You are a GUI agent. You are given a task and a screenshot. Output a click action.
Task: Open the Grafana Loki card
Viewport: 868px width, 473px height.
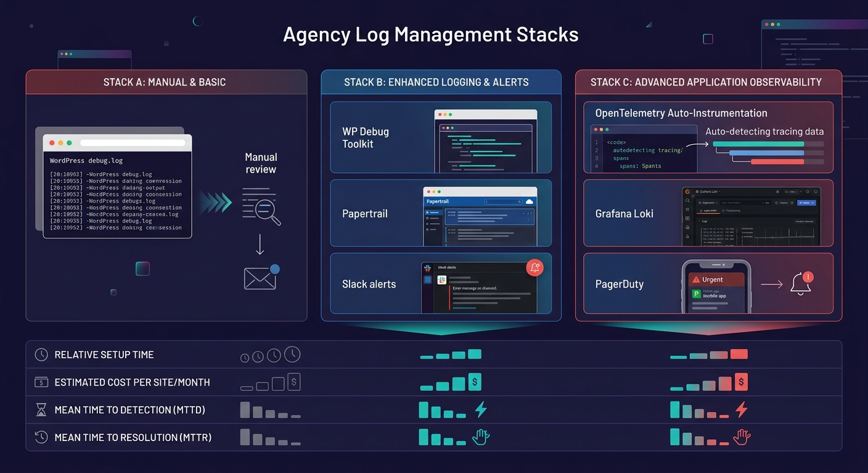[x=708, y=214]
